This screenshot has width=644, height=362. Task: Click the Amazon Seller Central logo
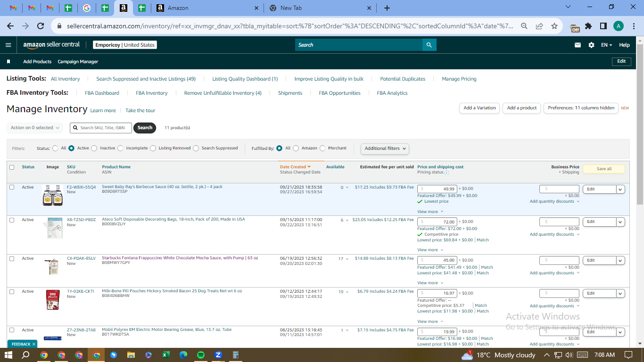51,45
